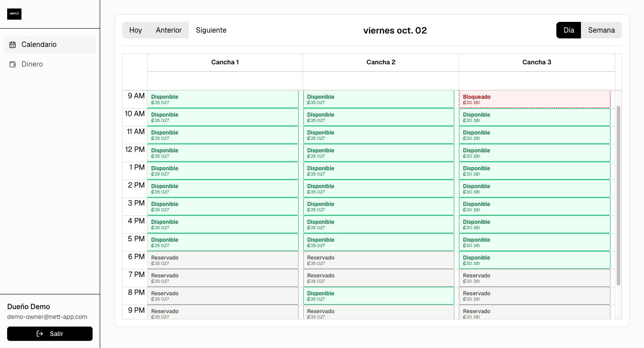View the 7 PM Reservado slot on Cancha 1
Viewport: 644px width, 348px height.
coord(223,278)
